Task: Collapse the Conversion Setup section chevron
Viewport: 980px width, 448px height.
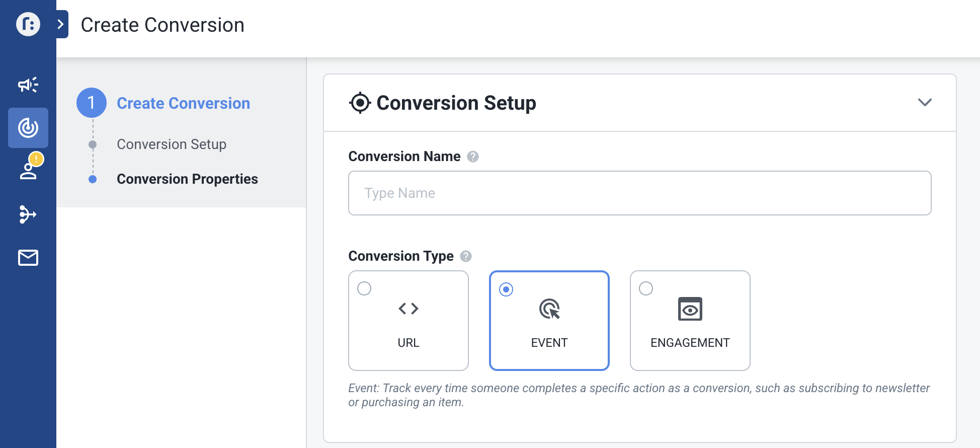Action: 925,103
